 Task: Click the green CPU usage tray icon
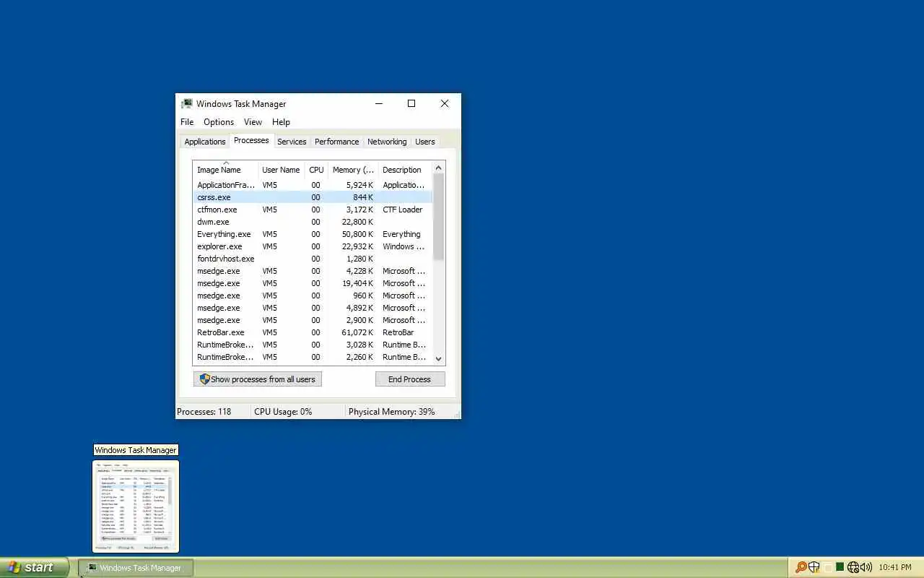(840, 567)
